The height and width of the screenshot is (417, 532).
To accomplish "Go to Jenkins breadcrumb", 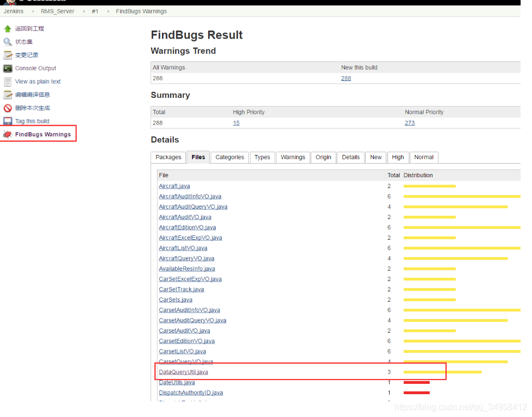I will 14,11.
